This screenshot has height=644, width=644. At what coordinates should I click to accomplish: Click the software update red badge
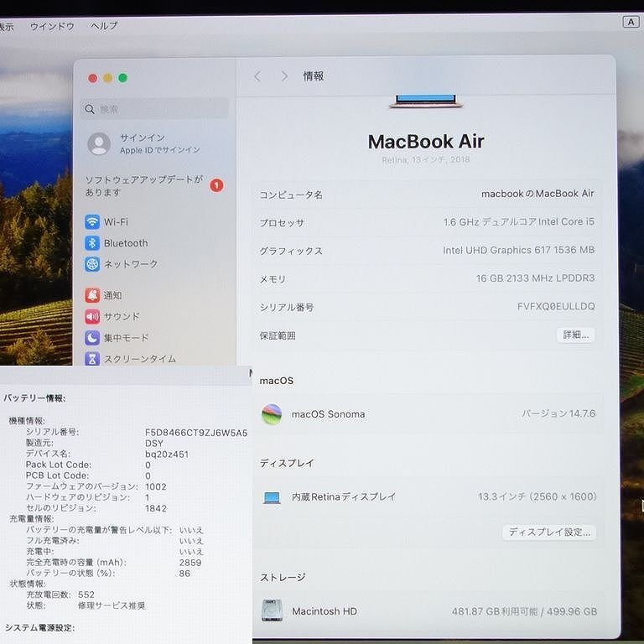pyautogui.click(x=216, y=185)
